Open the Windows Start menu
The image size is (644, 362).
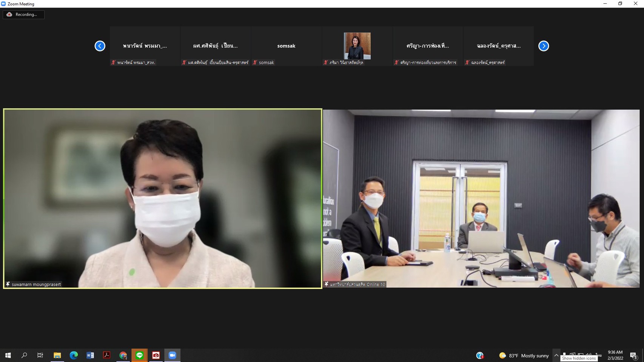click(8, 355)
